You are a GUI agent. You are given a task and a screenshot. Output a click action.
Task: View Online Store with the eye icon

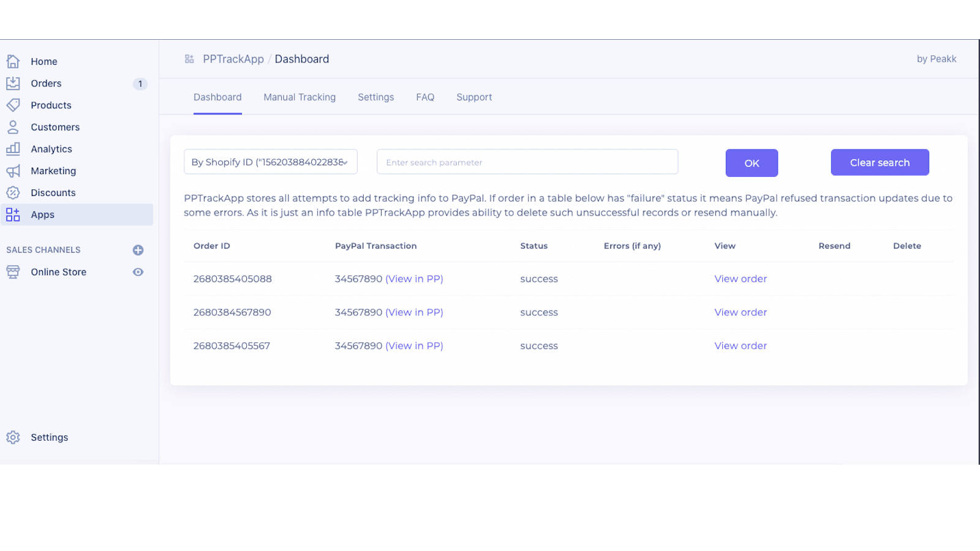pyautogui.click(x=138, y=272)
